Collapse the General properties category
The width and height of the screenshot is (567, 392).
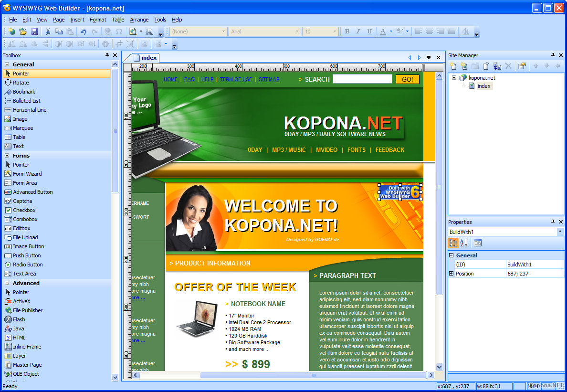click(x=451, y=255)
